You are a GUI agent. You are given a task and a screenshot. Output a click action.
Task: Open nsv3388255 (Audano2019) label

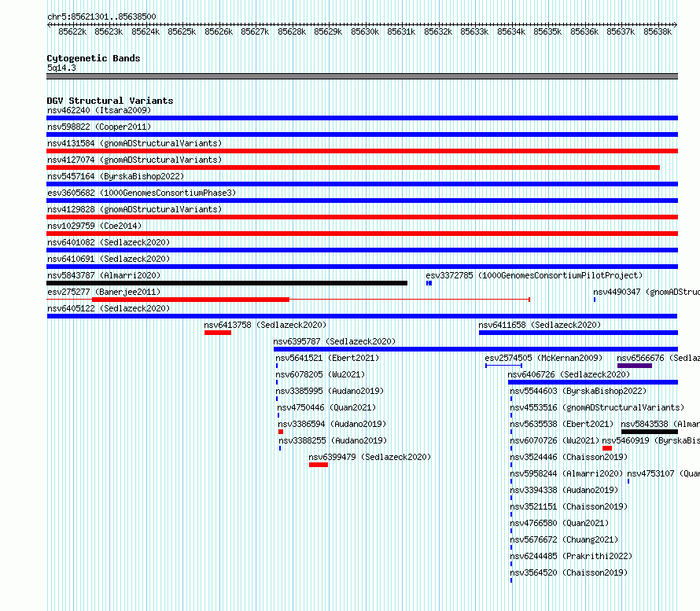333,440
